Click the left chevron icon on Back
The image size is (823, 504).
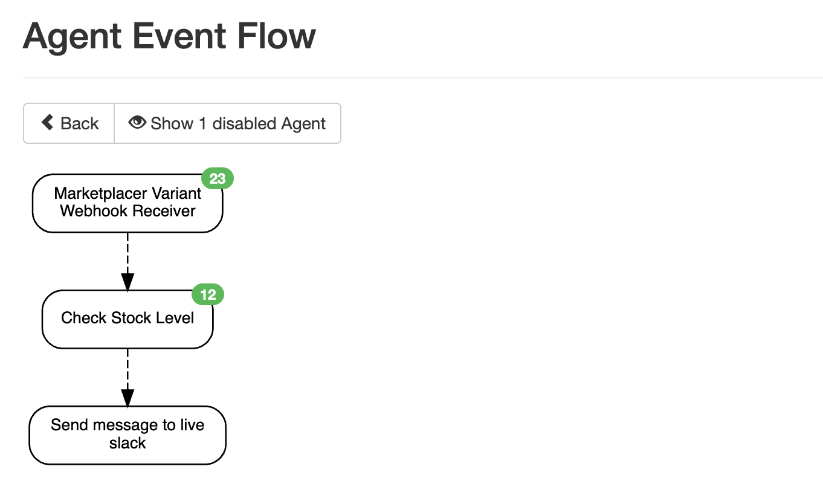[x=47, y=123]
